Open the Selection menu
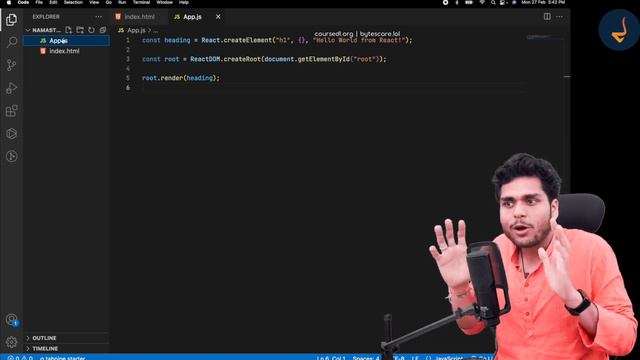 73,2
